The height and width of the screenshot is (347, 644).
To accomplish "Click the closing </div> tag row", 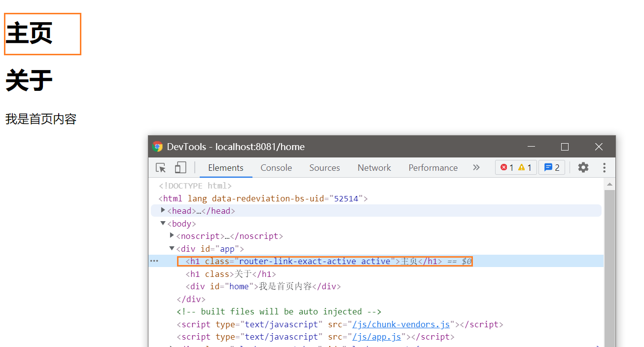I will (x=191, y=299).
